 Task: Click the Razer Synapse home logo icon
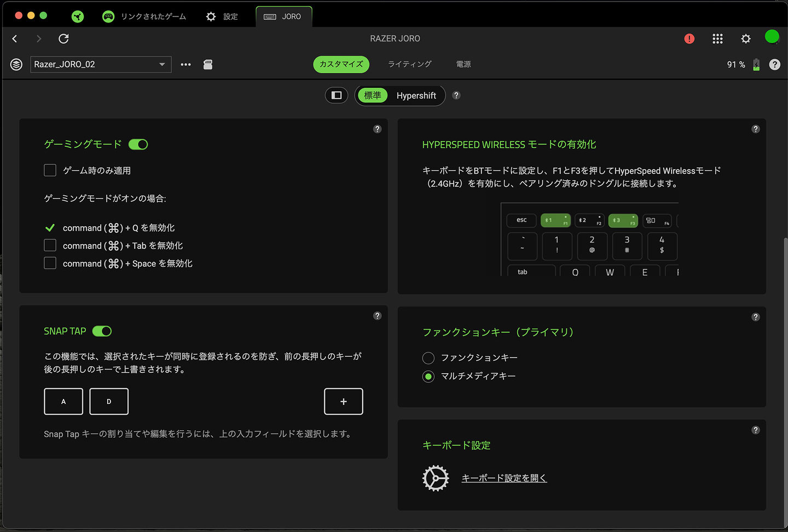pyautogui.click(x=78, y=16)
